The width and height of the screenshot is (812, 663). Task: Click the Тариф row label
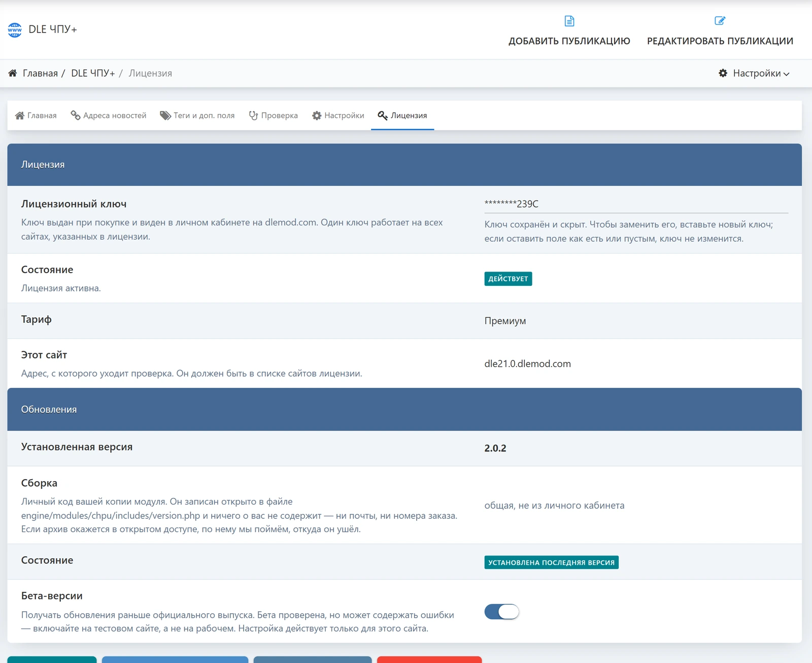pyautogui.click(x=36, y=320)
